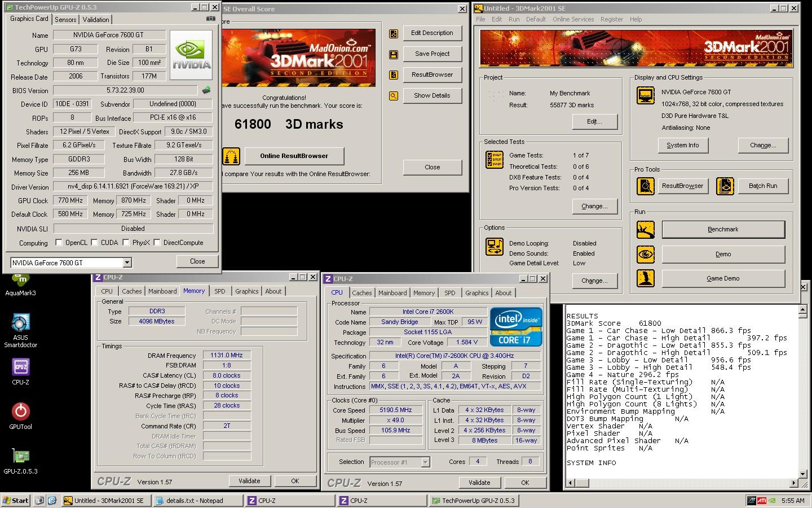The image size is (812, 508).
Task: Click the Batch Run button
Action: click(763, 186)
